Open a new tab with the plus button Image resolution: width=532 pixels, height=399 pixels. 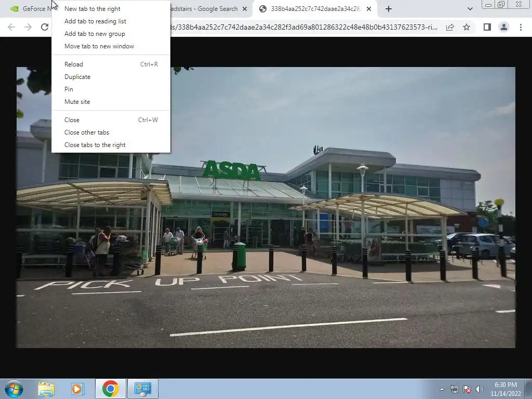pyautogui.click(x=389, y=9)
